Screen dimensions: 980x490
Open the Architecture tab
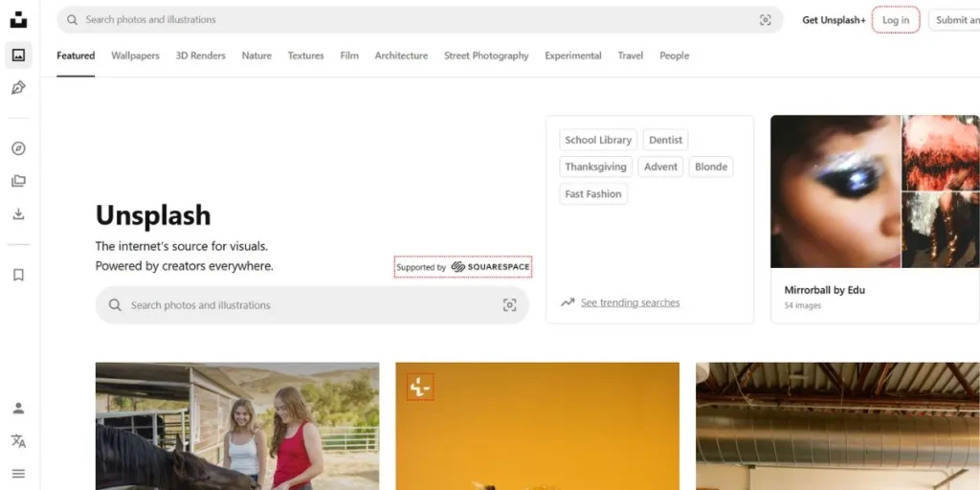pyautogui.click(x=401, y=56)
